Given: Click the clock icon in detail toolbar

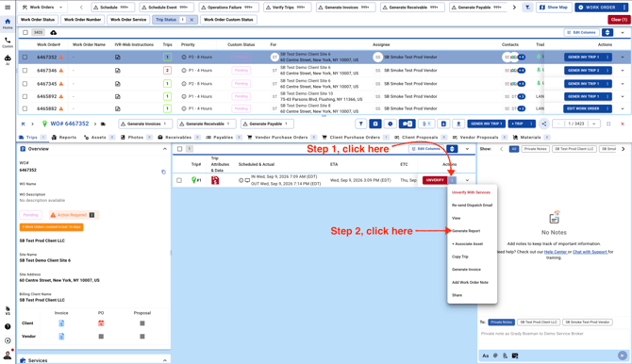Looking at the screenshot, I should [x=390, y=124].
